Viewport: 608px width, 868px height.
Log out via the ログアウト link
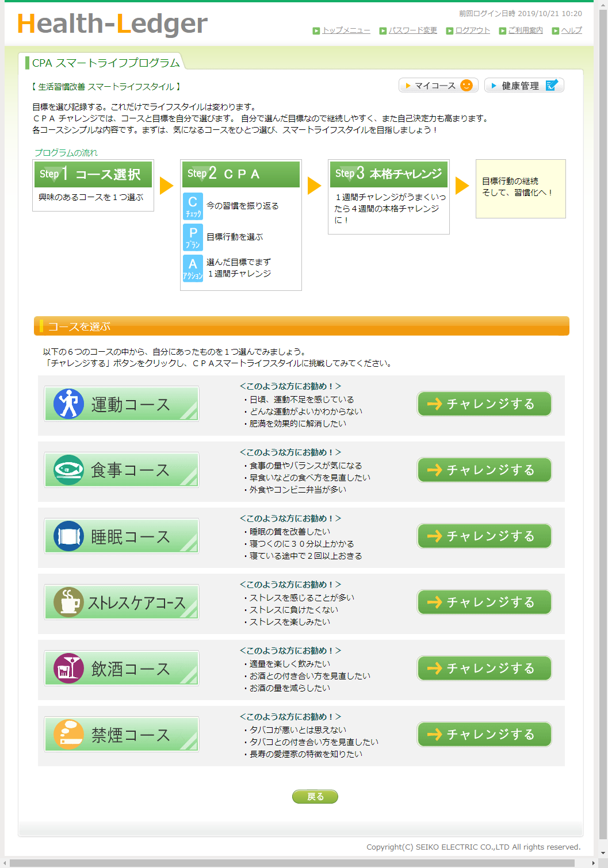coord(472,30)
